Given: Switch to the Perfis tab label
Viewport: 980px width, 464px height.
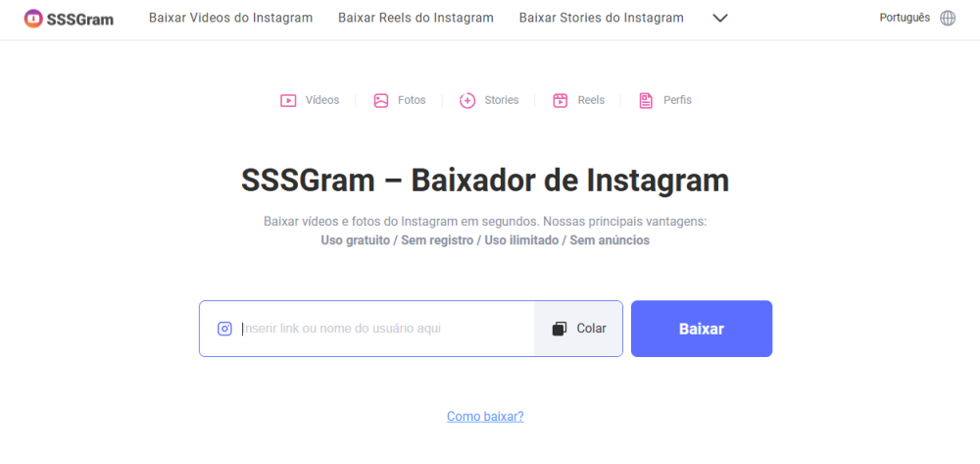Looking at the screenshot, I should tap(677, 100).
